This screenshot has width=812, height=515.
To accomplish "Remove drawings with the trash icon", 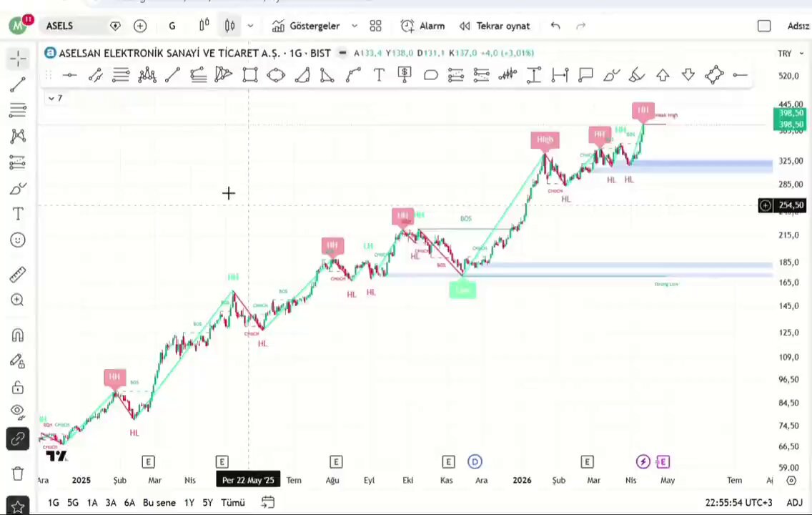I will tap(18, 474).
